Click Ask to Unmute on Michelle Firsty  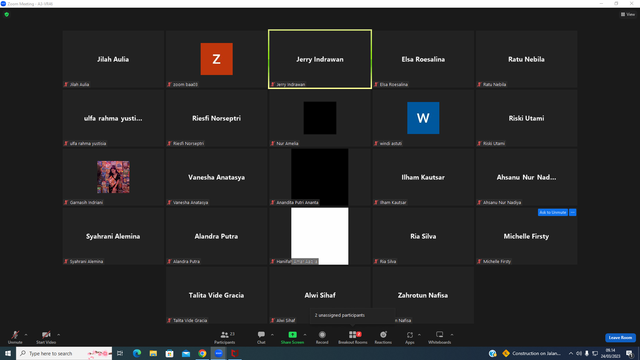click(553, 212)
